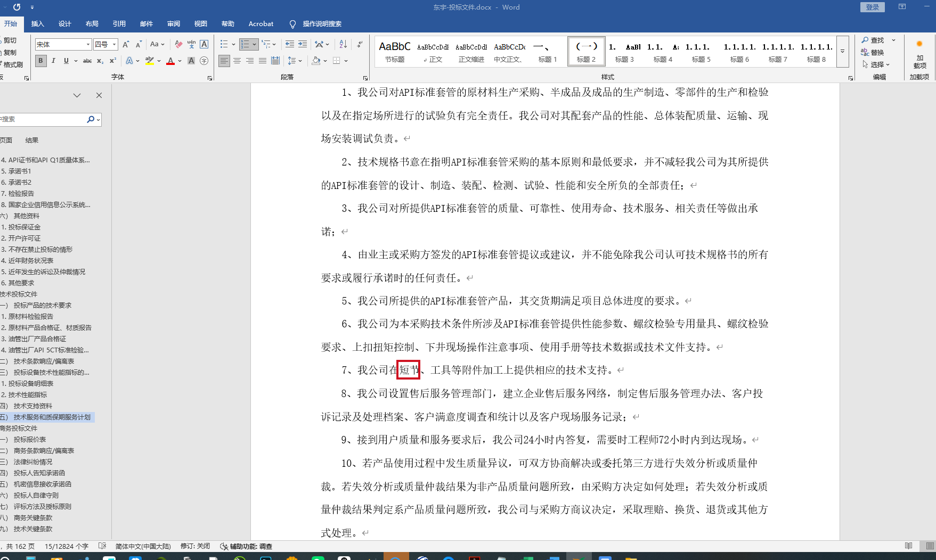The width and height of the screenshot is (936, 560).
Task: Click 替换 replace button
Action: point(873,52)
